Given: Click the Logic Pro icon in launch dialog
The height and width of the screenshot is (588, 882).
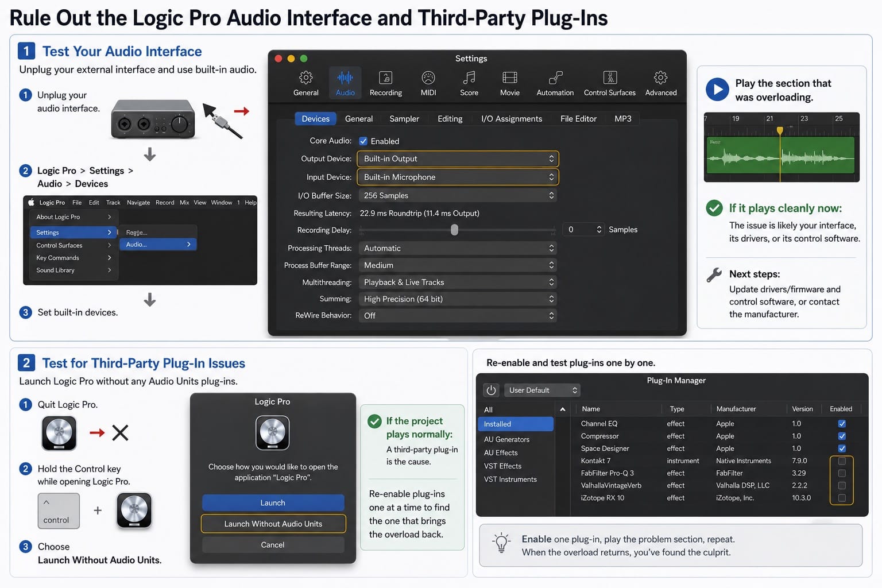Looking at the screenshot, I should click(273, 433).
